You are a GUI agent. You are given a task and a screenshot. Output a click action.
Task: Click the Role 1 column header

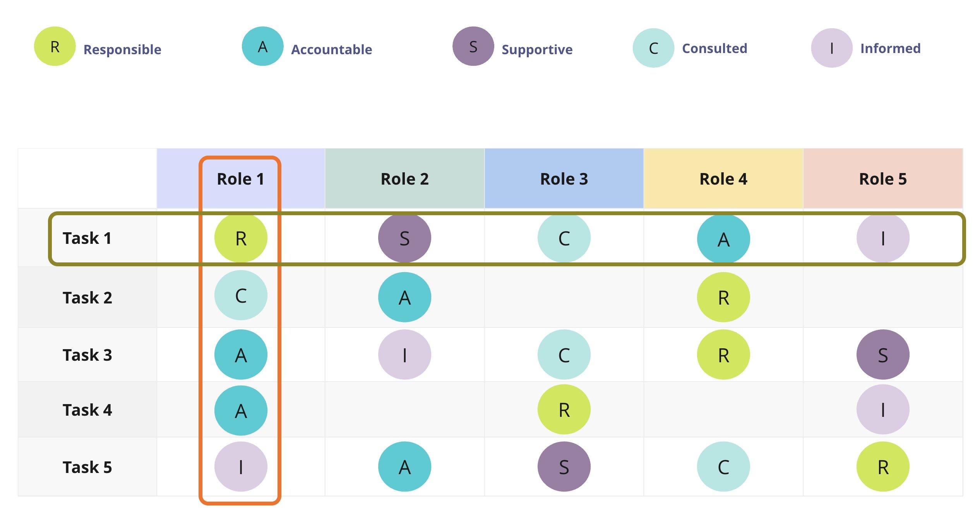pyautogui.click(x=240, y=179)
